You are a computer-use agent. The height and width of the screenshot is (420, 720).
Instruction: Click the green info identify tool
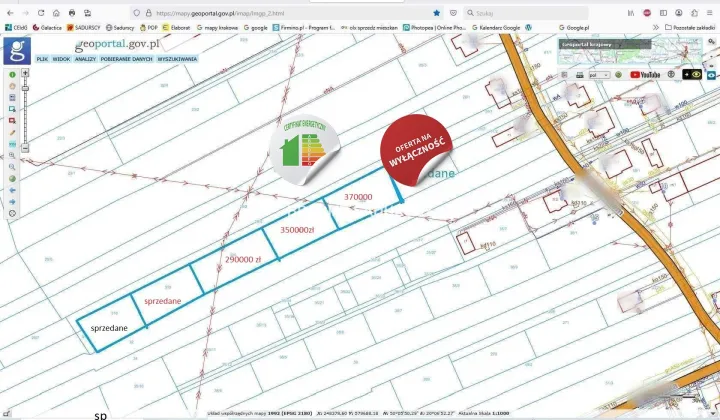pyautogui.click(x=12, y=74)
